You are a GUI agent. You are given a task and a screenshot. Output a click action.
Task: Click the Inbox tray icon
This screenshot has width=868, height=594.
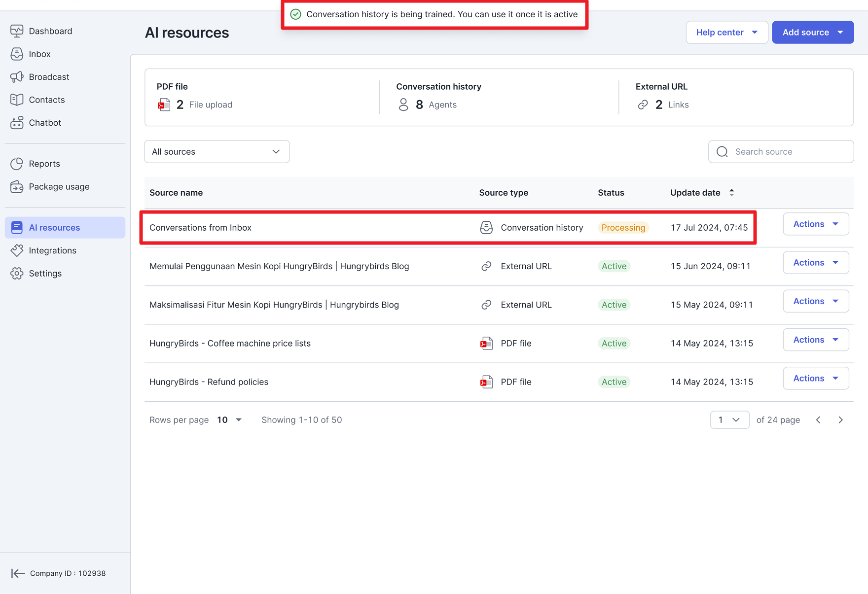17,54
